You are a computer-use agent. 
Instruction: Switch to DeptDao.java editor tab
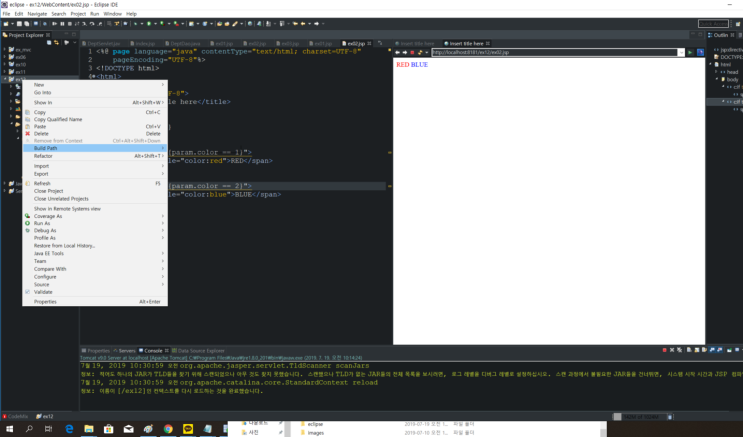coord(182,44)
